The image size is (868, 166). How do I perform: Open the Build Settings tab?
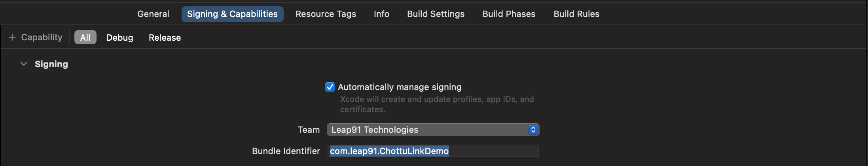click(x=436, y=14)
